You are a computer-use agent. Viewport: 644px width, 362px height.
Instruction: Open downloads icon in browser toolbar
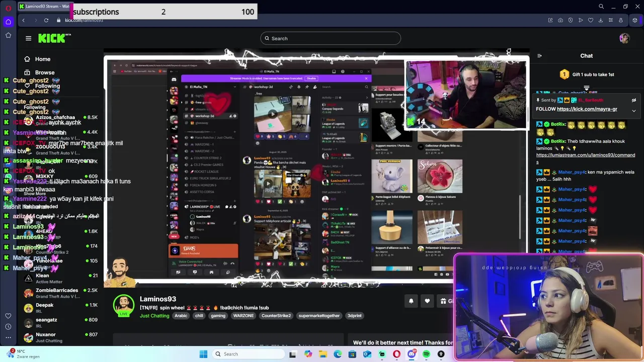(x=601, y=20)
